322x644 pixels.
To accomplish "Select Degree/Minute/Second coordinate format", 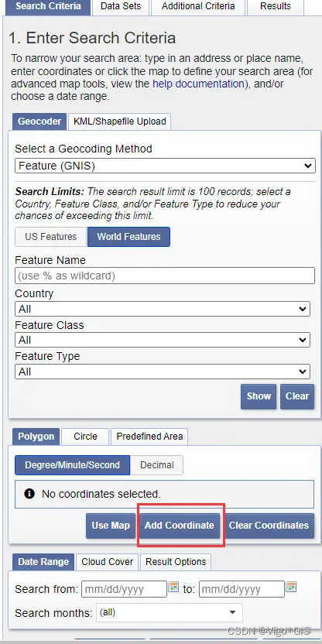I will pos(72,465).
